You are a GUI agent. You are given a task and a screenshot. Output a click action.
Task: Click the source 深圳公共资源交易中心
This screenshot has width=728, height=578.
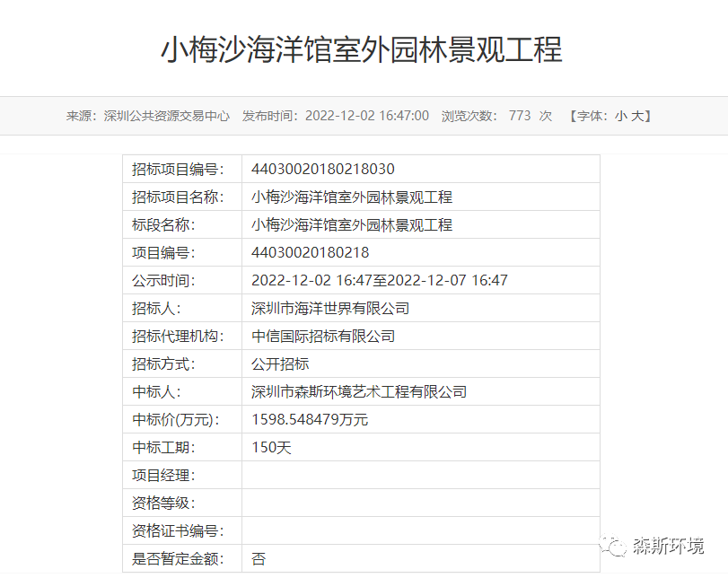[x=166, y=116]
